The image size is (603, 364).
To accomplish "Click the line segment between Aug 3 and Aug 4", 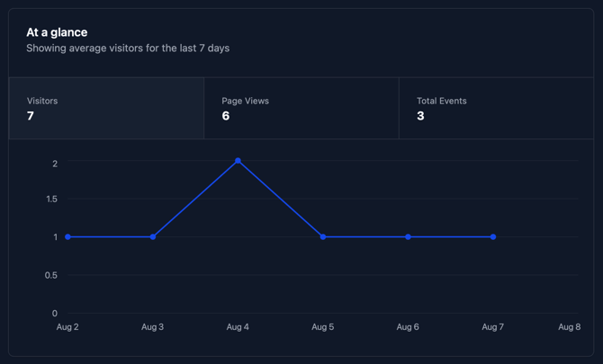I will pos(195,199).
